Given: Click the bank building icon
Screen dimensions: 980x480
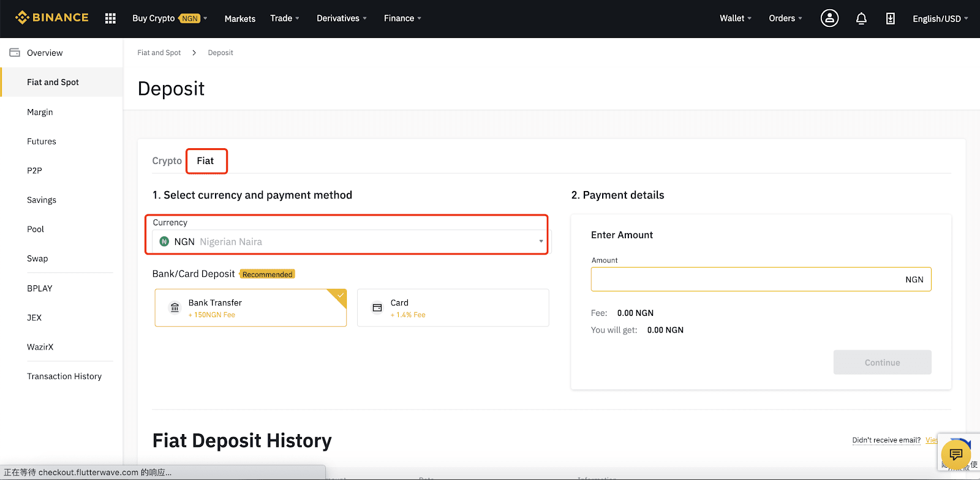Looking at the screenshot, I should pyautogui.click(x=175, y=307).
